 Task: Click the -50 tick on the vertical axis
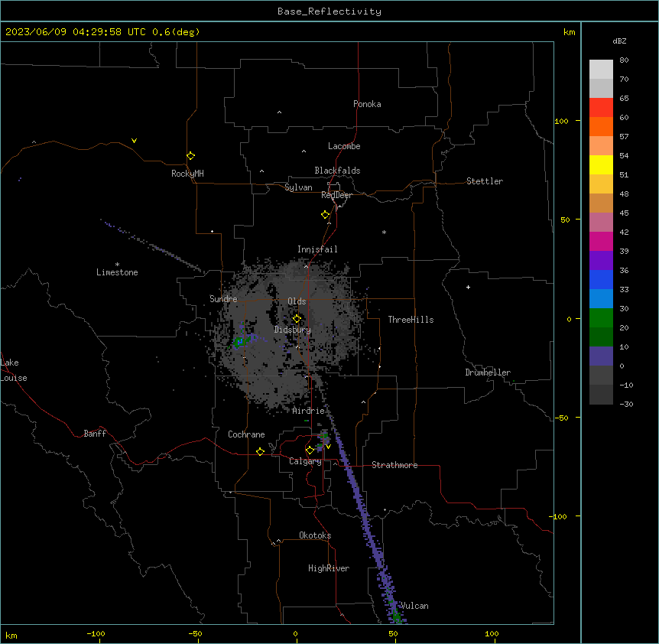(561, 418)
